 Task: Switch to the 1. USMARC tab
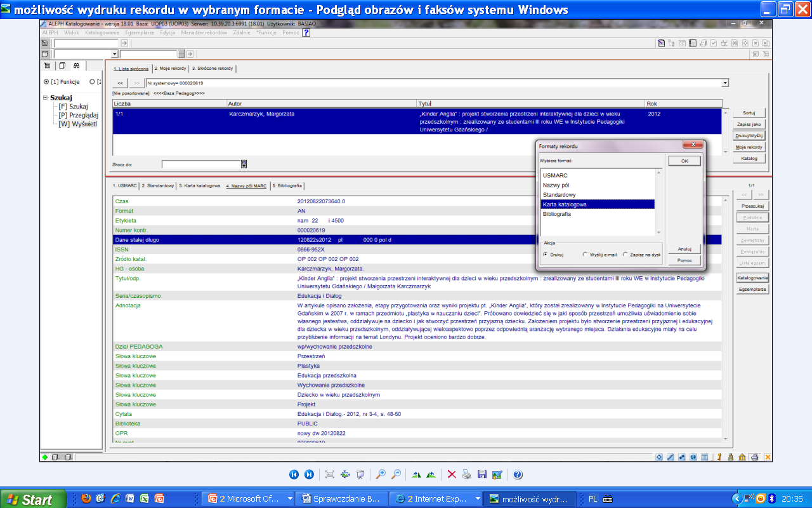124,186
